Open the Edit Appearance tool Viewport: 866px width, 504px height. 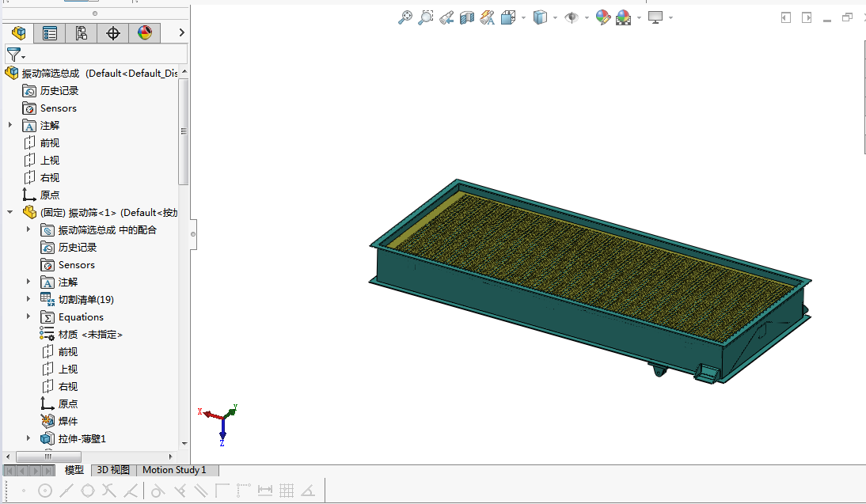[x=602, y=17]
